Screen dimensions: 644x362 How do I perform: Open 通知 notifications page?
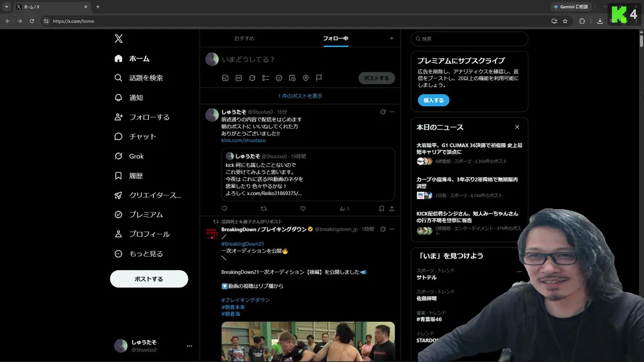128,98
